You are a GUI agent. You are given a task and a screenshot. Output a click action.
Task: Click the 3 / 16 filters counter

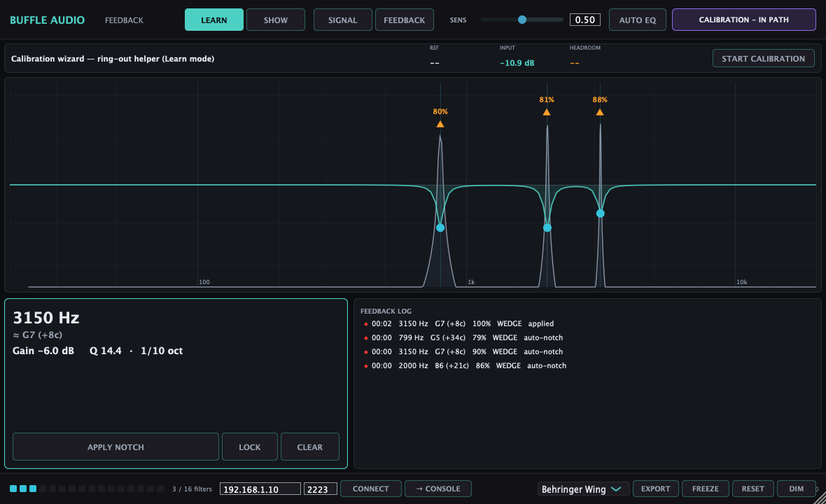tap(192, 489)
